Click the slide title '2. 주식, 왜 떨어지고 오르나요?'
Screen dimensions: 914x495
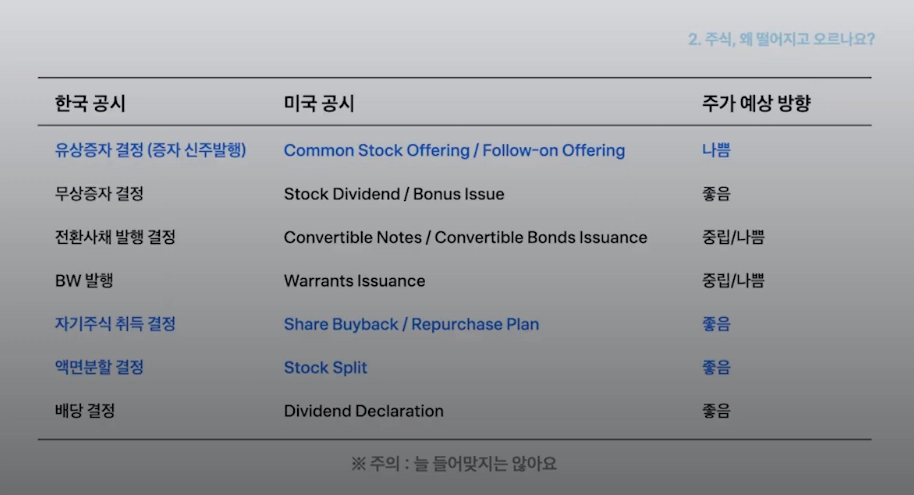781,40
